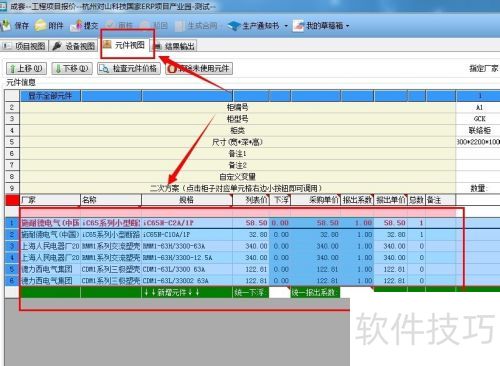Select spec cell RMM1-63H/3300-63A

187,246
